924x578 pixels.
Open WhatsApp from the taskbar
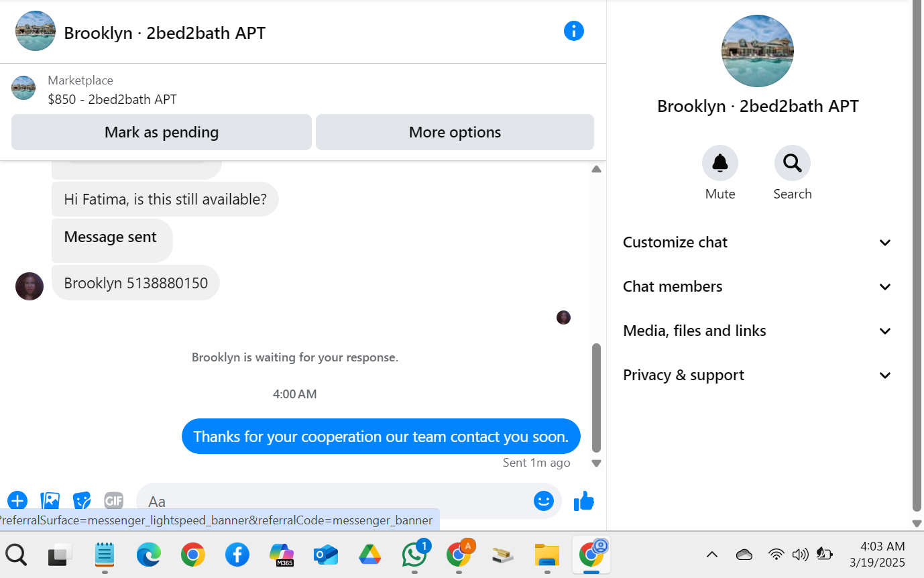[414, 555]
